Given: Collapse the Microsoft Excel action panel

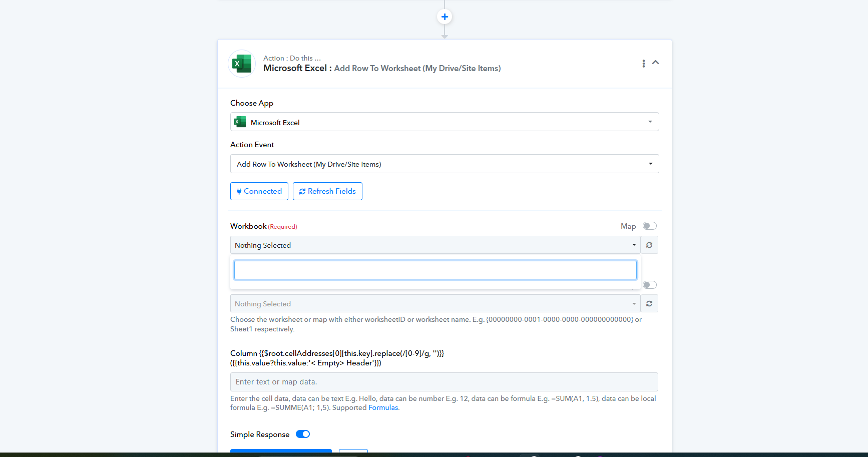Looking at the screenshot, I should click(x=655, y=63).
